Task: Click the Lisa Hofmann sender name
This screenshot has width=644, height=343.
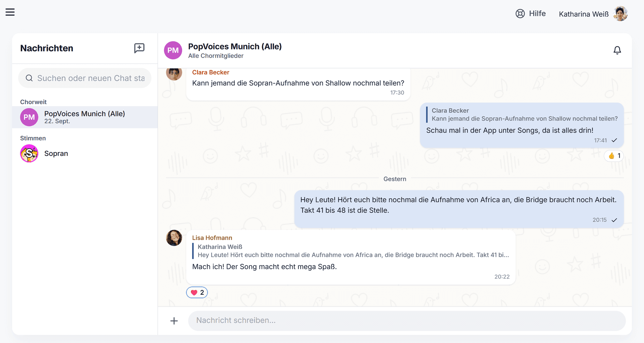Action: coord(212,238)
